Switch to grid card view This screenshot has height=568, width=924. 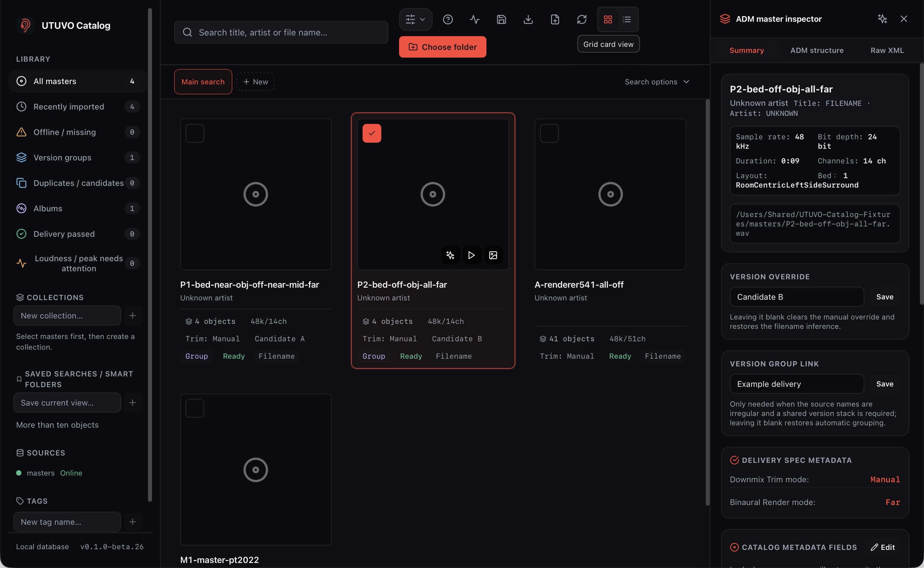[608, 19]
